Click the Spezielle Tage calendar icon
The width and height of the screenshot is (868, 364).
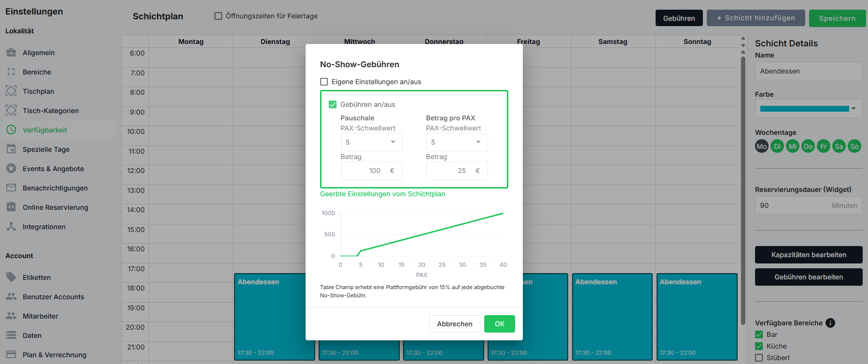[x=11, y=149]
